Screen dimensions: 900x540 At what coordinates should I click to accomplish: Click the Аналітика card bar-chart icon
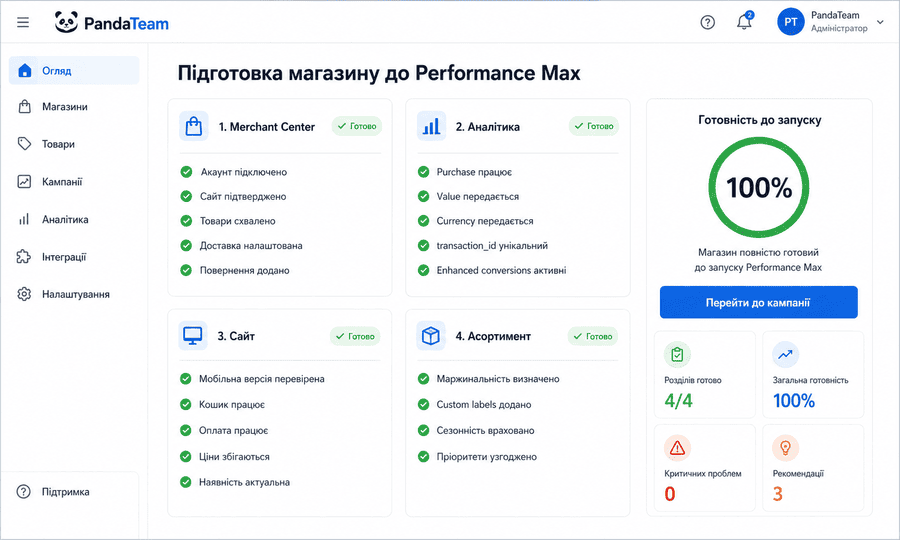(x=432, y=126)
